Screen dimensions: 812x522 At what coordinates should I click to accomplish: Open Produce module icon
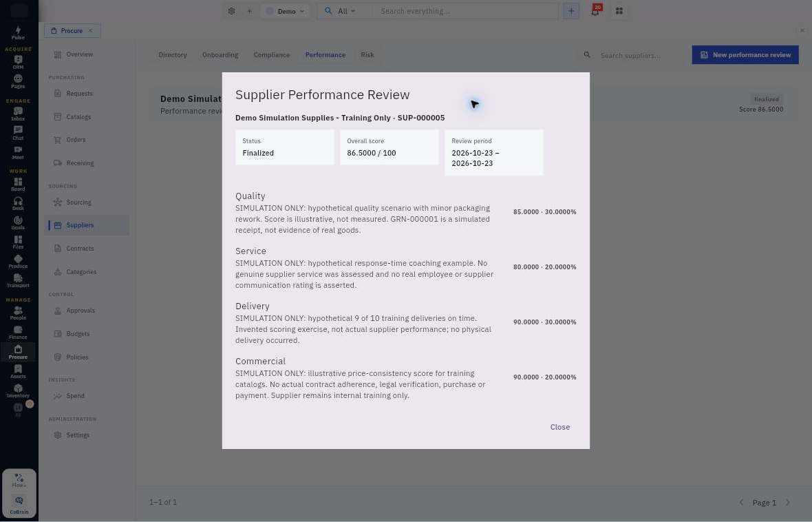(18, 261)
